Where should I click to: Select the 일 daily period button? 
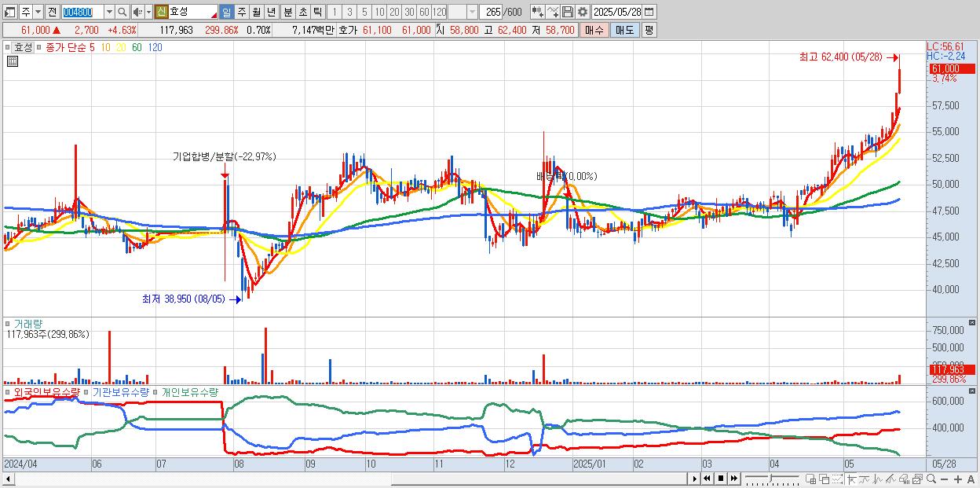[x=227, y=12]
